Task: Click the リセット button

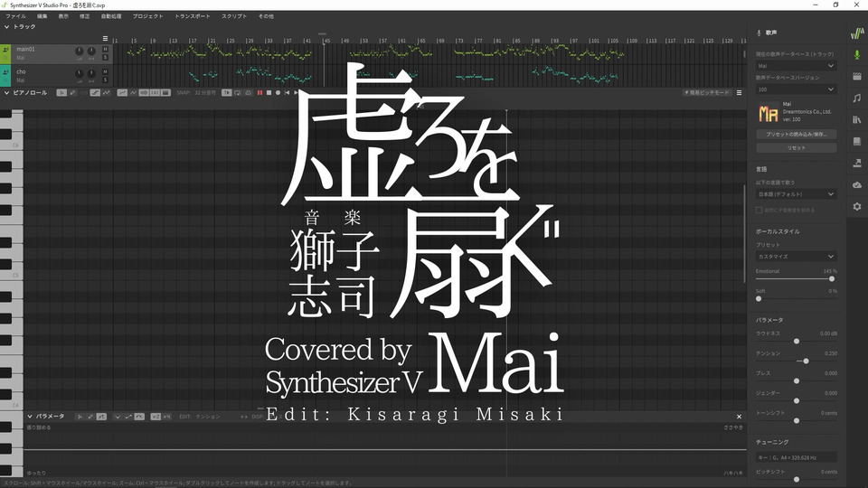Action: 796,147
